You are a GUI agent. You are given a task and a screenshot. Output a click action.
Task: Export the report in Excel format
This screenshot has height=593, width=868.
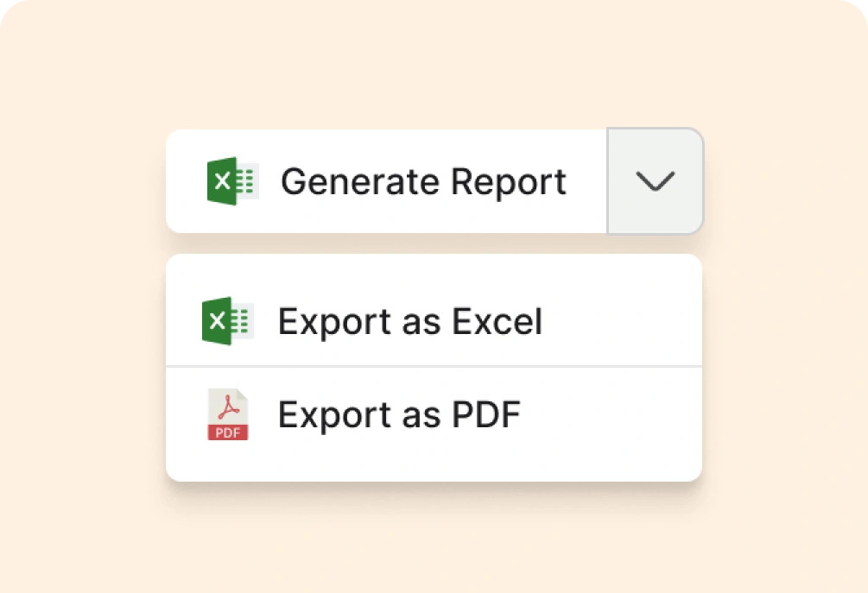(409, 322)
